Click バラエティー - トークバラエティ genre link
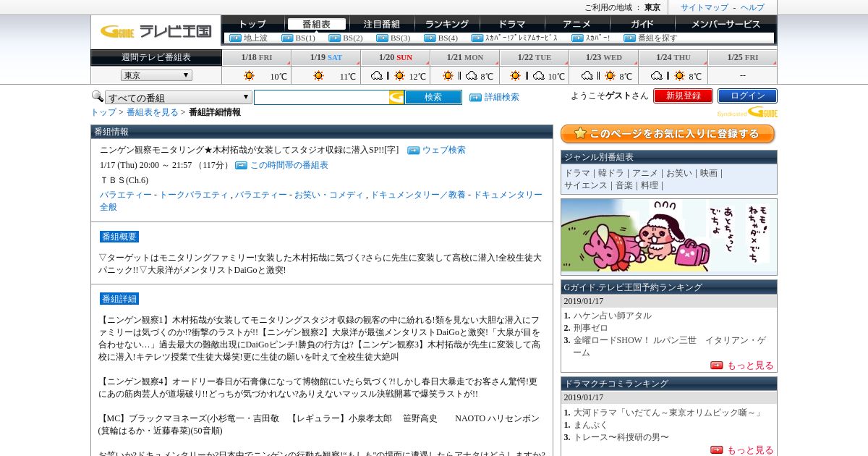Screen dimensions: 868x456 click(x=164, y=195)
